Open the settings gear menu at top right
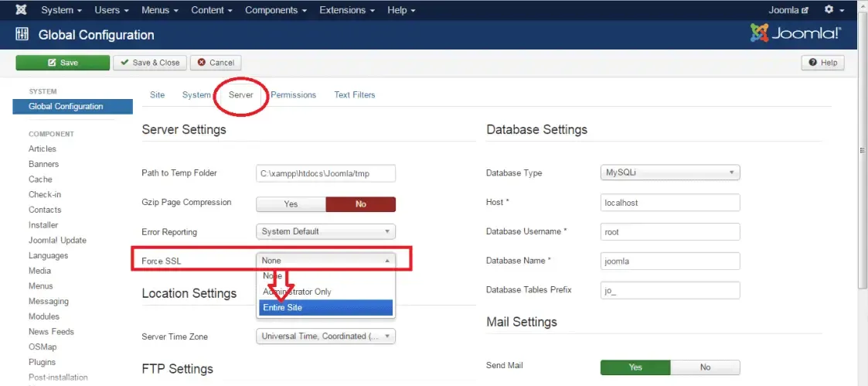The height and width of the screenshot is (386, 868). pos(835,10)
